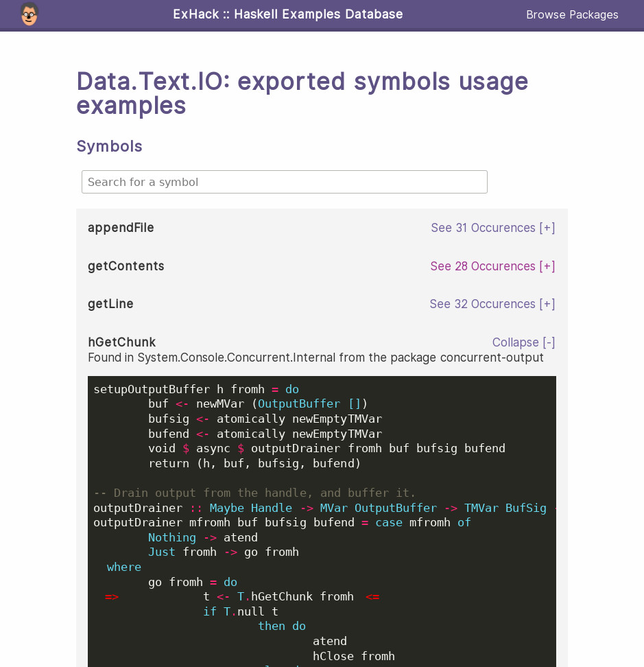
Task: Click the 'bufend <- atomically newEmptyTMVar' line
Action: pyautogui.click(x=265, y=434)
